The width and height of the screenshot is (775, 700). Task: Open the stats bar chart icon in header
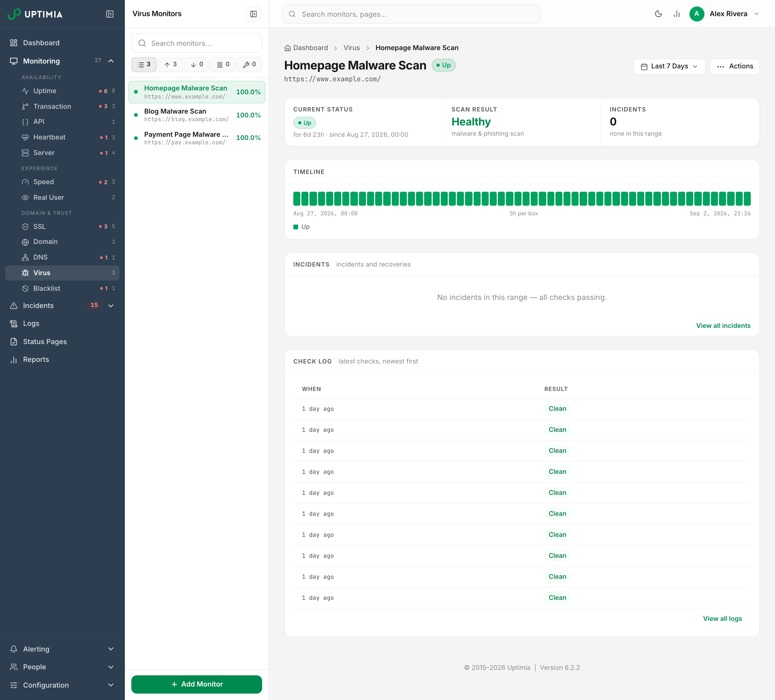pyautogui.click(x=677, y=14)
